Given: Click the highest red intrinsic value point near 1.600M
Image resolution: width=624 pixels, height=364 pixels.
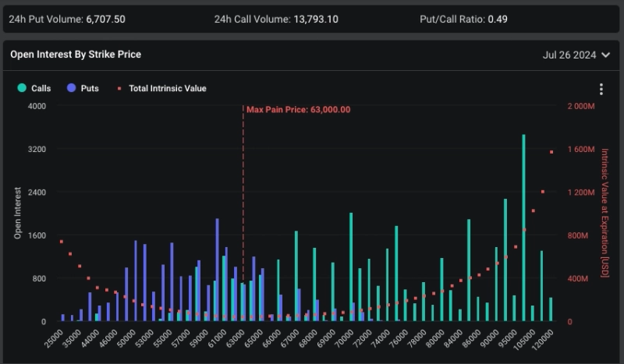Looking at the screenshot, I should (551, 152).
